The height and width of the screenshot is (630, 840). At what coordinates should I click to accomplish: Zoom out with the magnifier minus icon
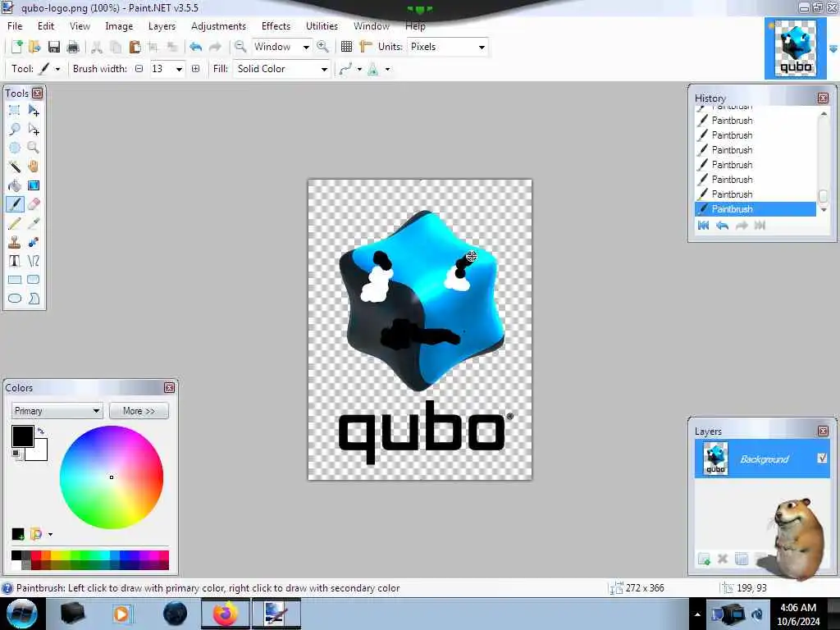(x=240, y=47)
